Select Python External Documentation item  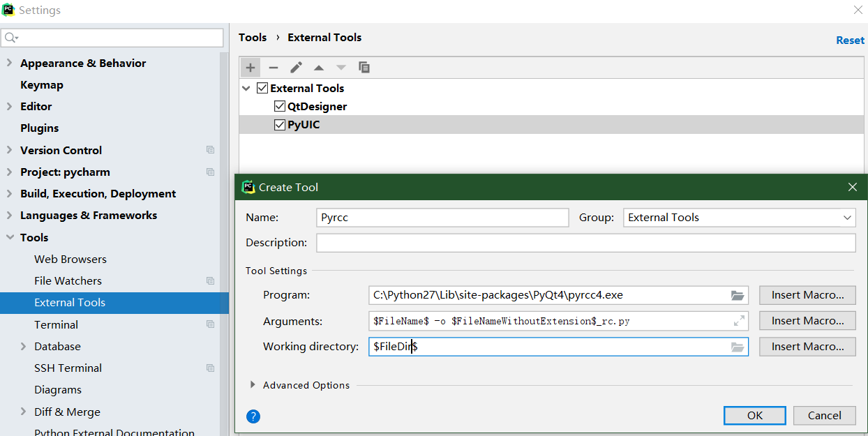tap(114, 433)
